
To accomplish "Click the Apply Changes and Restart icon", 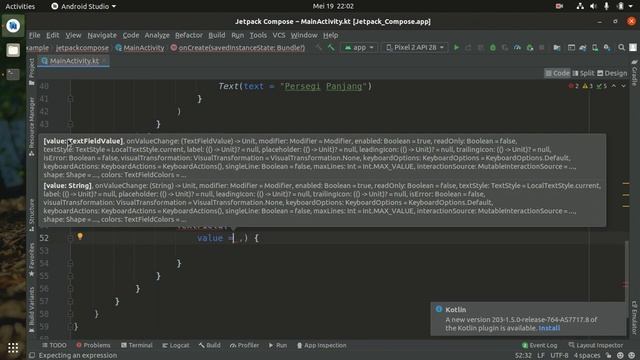I will pos(468,48).
